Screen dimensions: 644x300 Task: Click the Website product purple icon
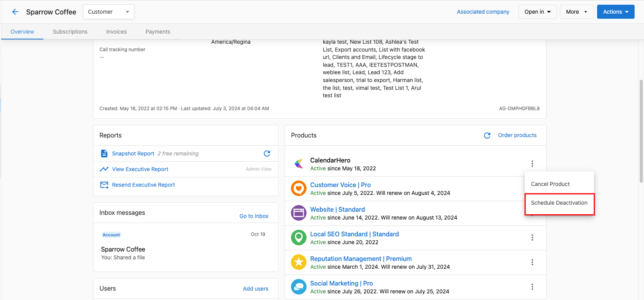point(299,213)
